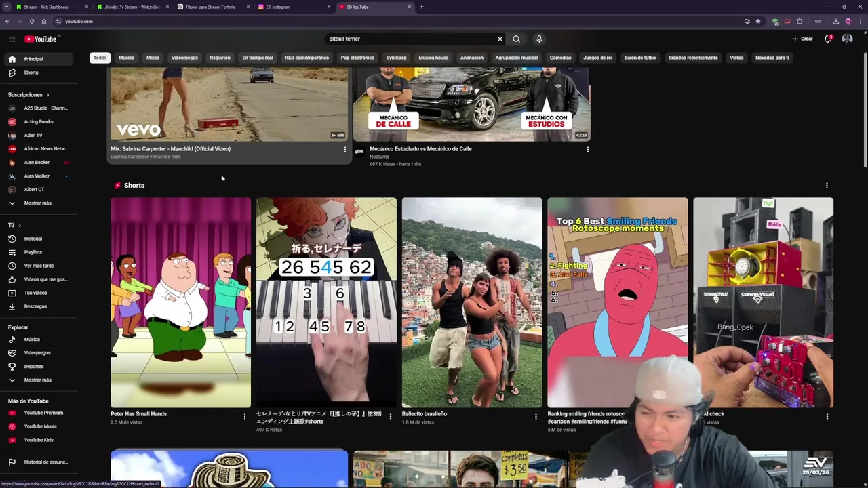Open options menu for Mecánico Estudiado video

(587, 149)
